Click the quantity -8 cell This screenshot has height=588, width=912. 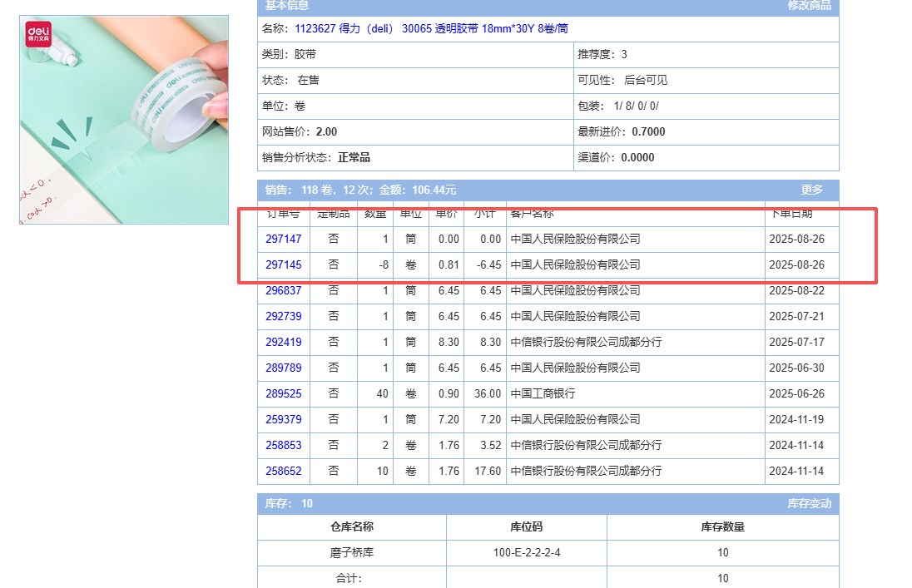click(x=375, y=264)
